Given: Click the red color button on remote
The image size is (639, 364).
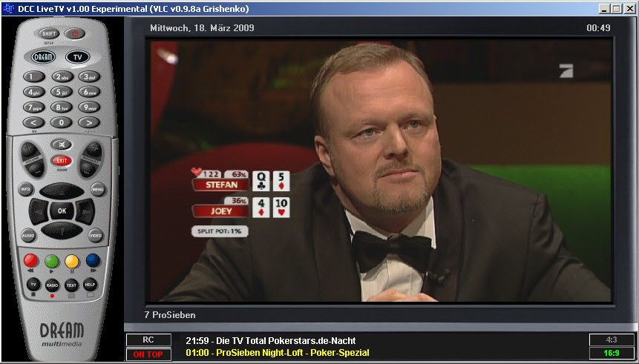Looking at the screenshot, I should [30, 260].
